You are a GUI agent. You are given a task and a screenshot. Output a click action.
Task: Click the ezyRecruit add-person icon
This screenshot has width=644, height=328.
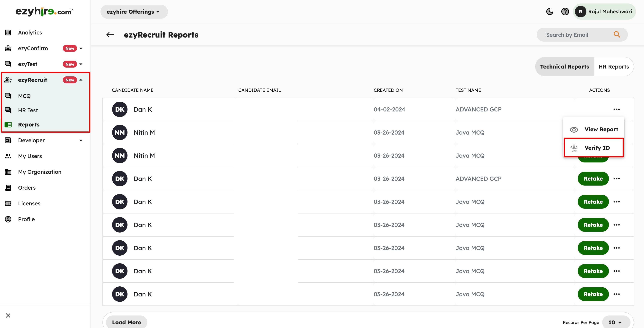click(x=8, y=80)
